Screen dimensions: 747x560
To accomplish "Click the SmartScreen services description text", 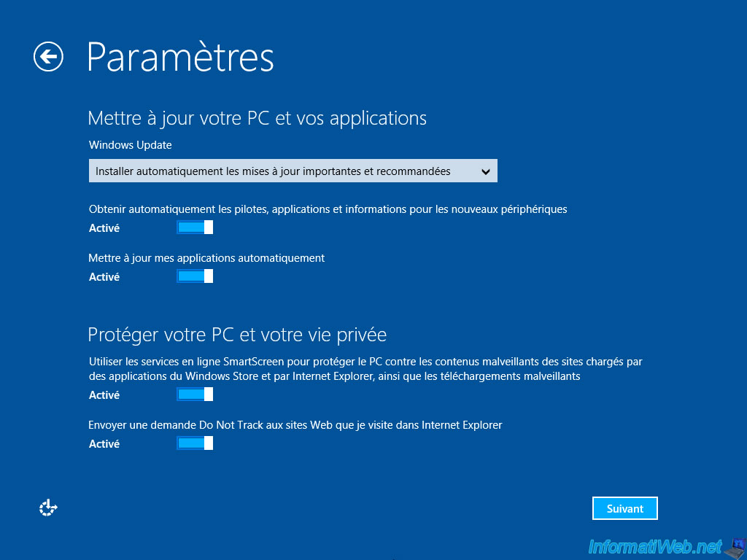I will point(365,369).
